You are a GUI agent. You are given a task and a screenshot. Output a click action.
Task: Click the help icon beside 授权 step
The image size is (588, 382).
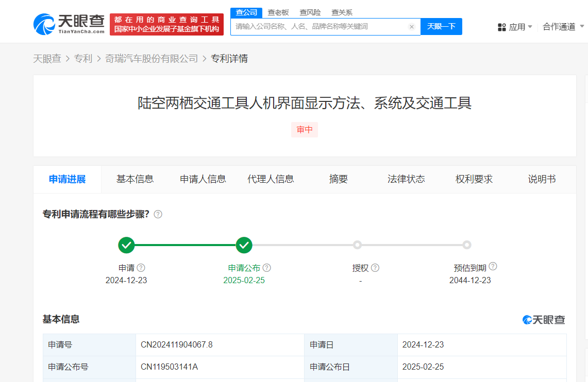click(x=375, y=268)
